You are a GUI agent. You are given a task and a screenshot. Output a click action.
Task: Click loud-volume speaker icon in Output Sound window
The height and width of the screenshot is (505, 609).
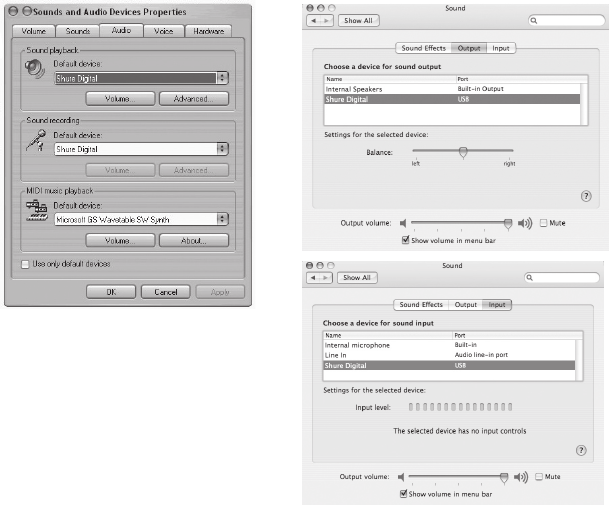click(x=525, y=223)
